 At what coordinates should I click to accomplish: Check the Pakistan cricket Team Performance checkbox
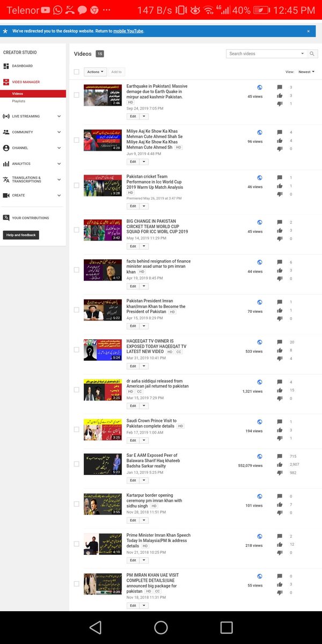point(77,185)
